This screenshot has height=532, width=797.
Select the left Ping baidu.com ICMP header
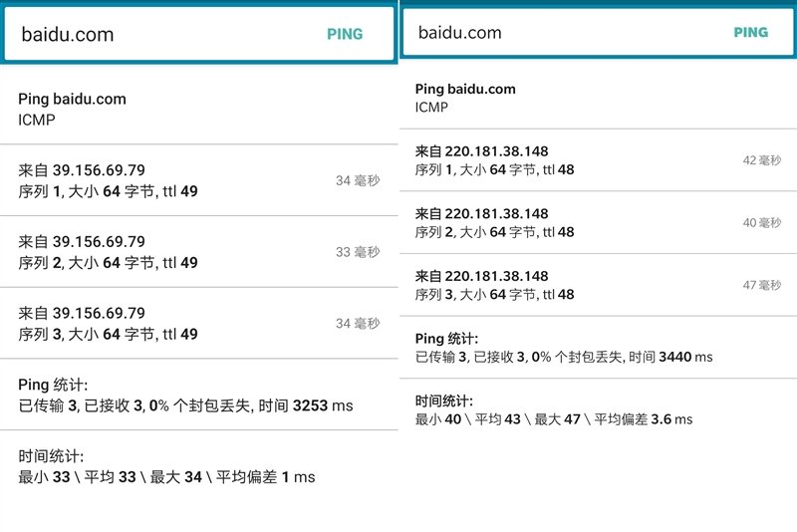pos(198,109)
